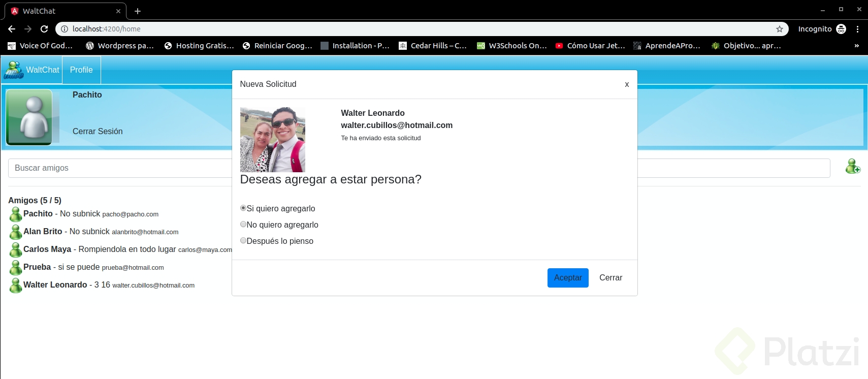
Task: Select 'Después lo pienso' radio option
Action: click(x=243, y=240)
